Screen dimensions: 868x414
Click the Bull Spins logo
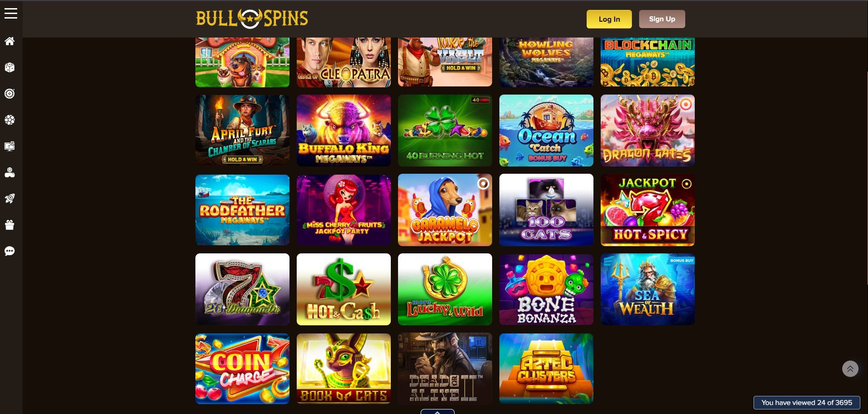(252, 19)
